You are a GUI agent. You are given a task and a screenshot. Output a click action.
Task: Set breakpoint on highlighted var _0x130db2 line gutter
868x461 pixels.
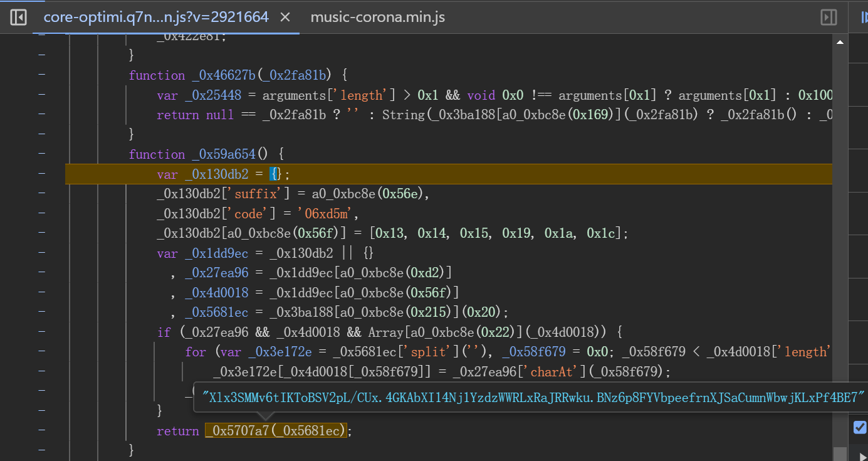41,174
